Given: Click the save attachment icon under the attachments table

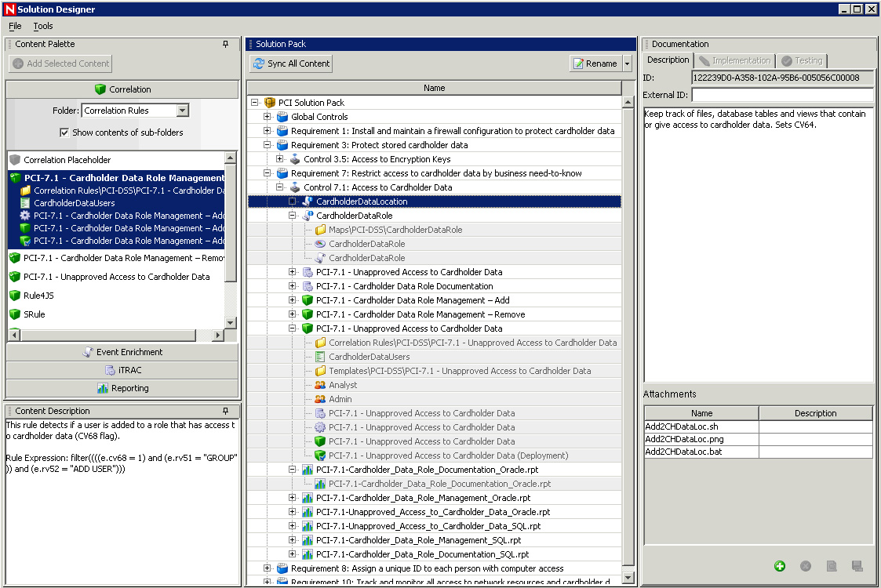Looking at the screenshot, I should pyautogui.click(x=857, y=566).
